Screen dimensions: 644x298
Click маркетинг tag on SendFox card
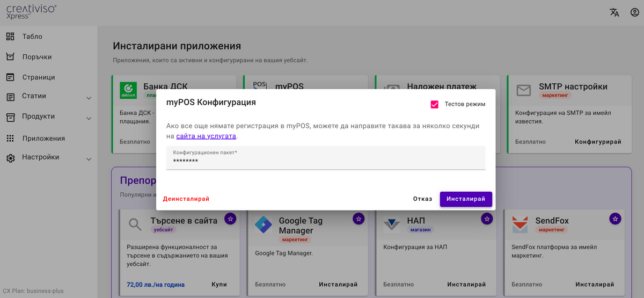tap(552, 229)
